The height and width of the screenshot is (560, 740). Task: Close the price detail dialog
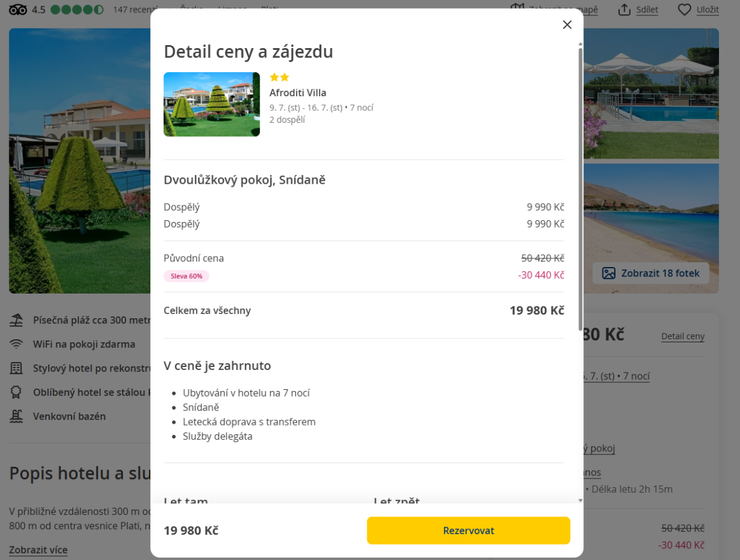click(567, 25)
